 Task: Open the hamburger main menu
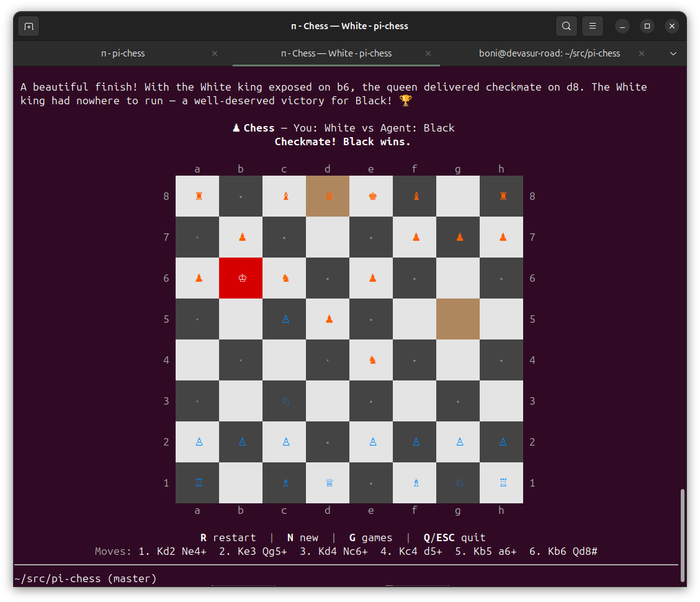593,26
